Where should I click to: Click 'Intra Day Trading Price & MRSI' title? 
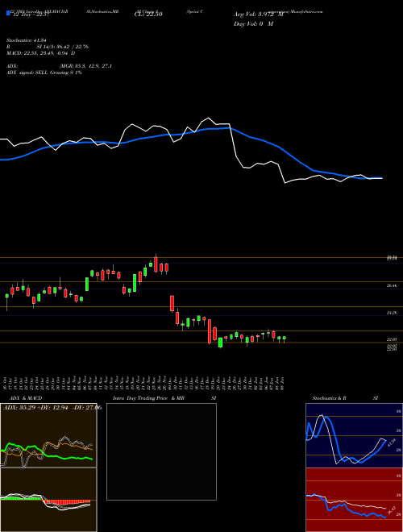[x=164, y=398]
